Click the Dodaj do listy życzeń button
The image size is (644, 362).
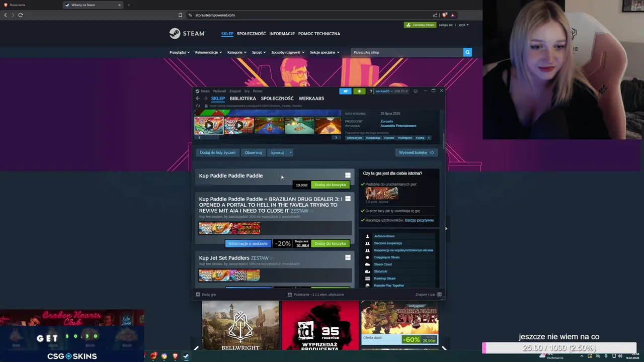point(217,152)
